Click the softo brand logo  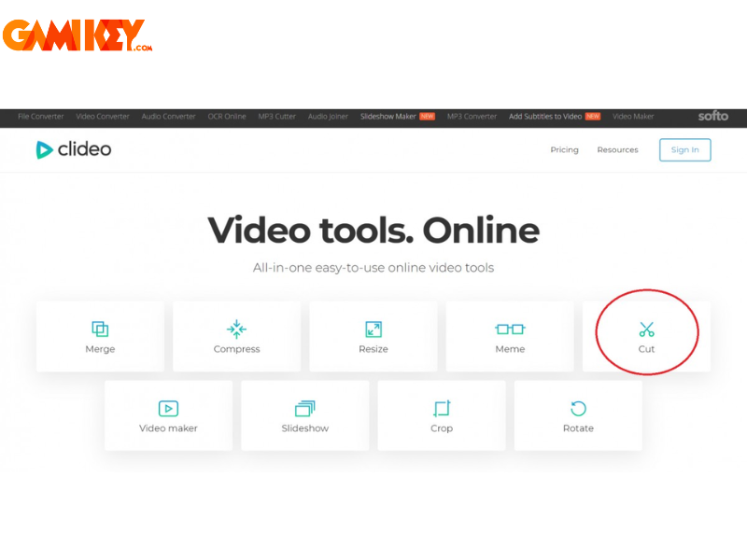[712, 116]
